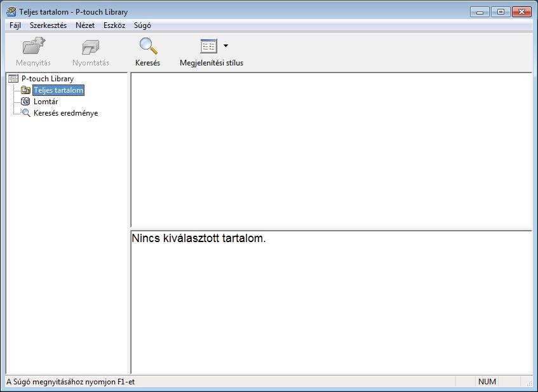Viewport: 538px width, 392px height.
Task: Click 'Nincs kiválasztott tartalom.' text
Action: point(199,238)
